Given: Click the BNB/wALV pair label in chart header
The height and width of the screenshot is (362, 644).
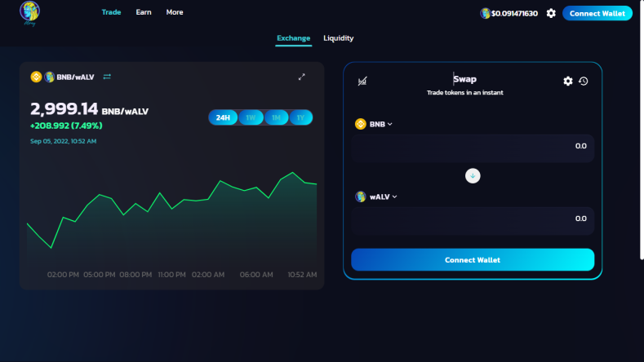Looking at the screenshot, I should point(75,77).
